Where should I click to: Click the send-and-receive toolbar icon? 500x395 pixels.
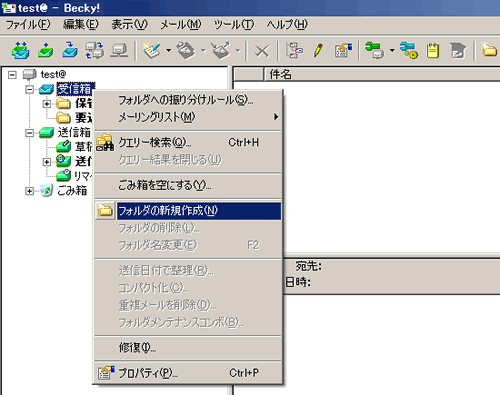(x=94, y=51)
